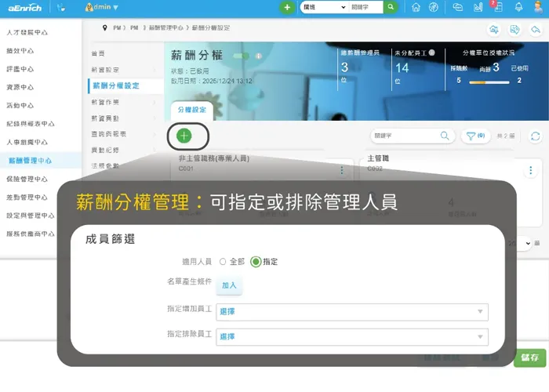The image size is (549, 392).
Task: Click the green plus button in top bar
Action: (287, 7)
